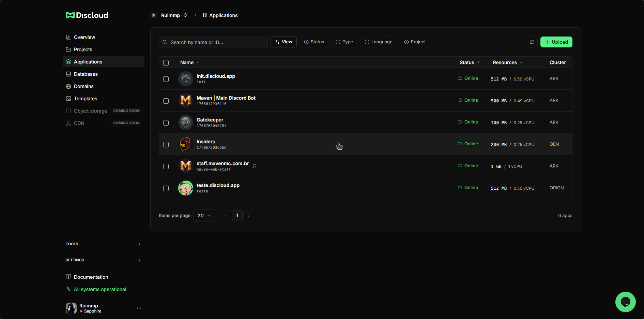Click the Discloud logo
Screen dimensions: 644x319
87,15
